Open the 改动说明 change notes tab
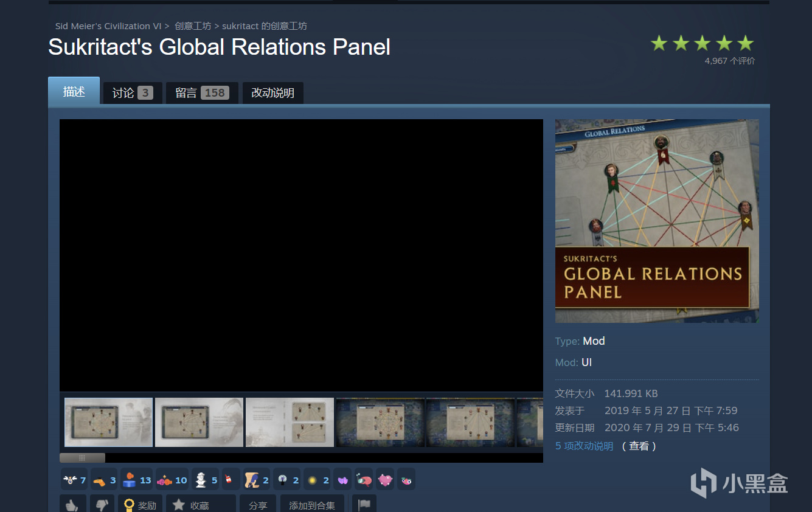The image size is (812, 512). 273,93
